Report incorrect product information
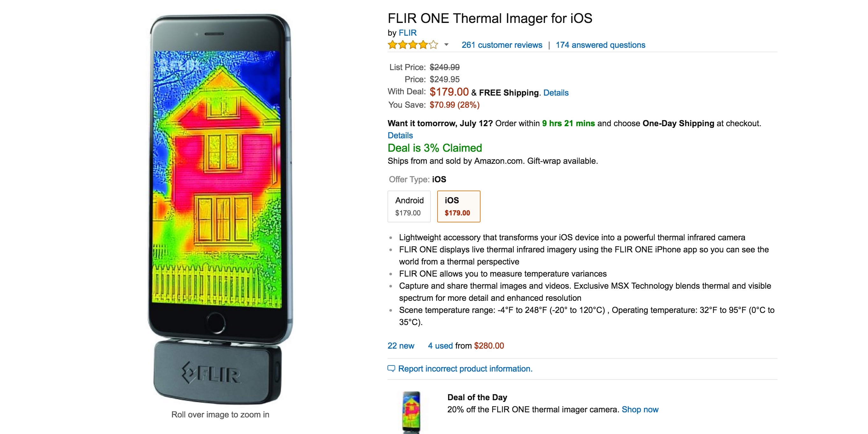The height and width of the screenshot is (434, 868). pos(465,369)
